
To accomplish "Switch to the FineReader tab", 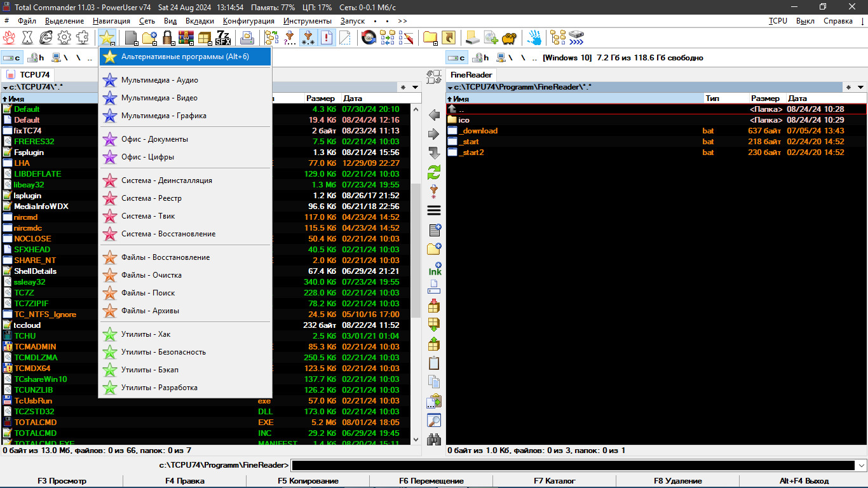I will coord(471,74).
